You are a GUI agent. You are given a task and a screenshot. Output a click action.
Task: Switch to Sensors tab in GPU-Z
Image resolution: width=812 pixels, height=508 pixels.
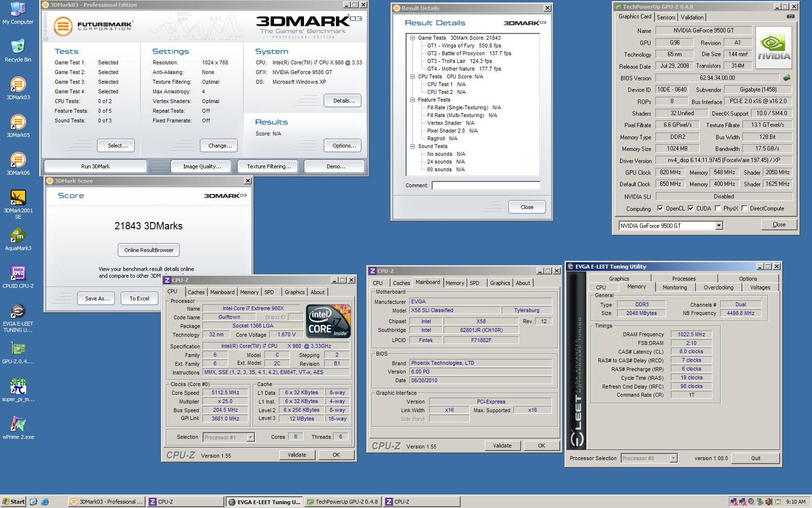[x=666, y=17]
